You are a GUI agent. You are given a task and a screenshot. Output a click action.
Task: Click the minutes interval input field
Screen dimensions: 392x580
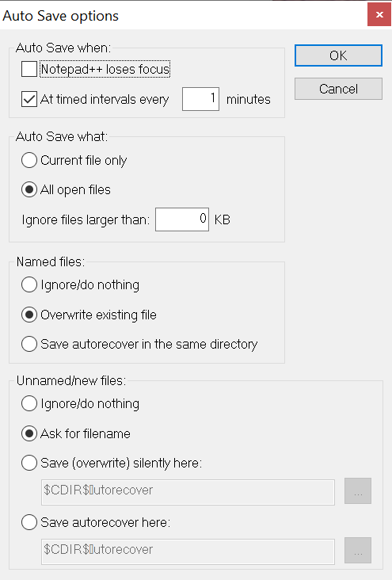coord(201,99)
